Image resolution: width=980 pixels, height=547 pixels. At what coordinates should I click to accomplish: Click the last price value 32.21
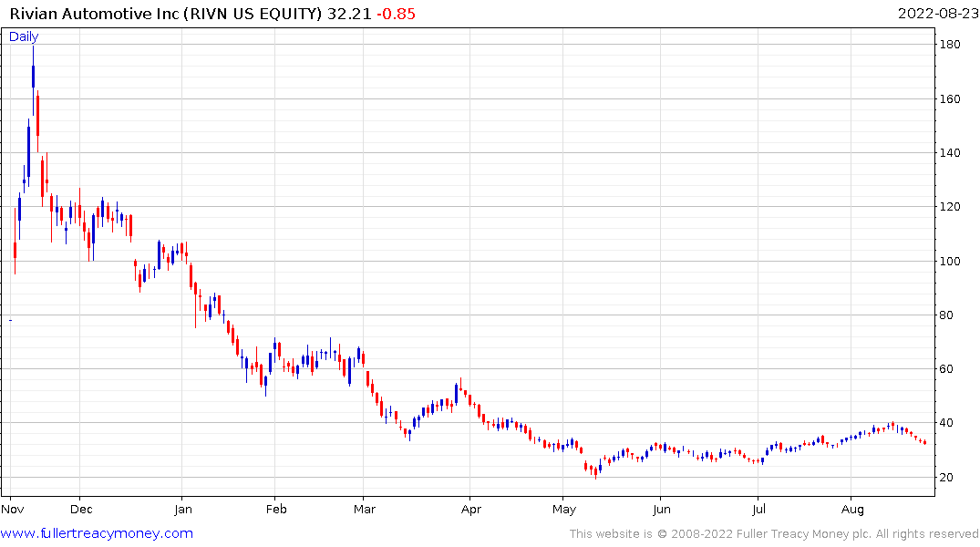pos(349,14)
